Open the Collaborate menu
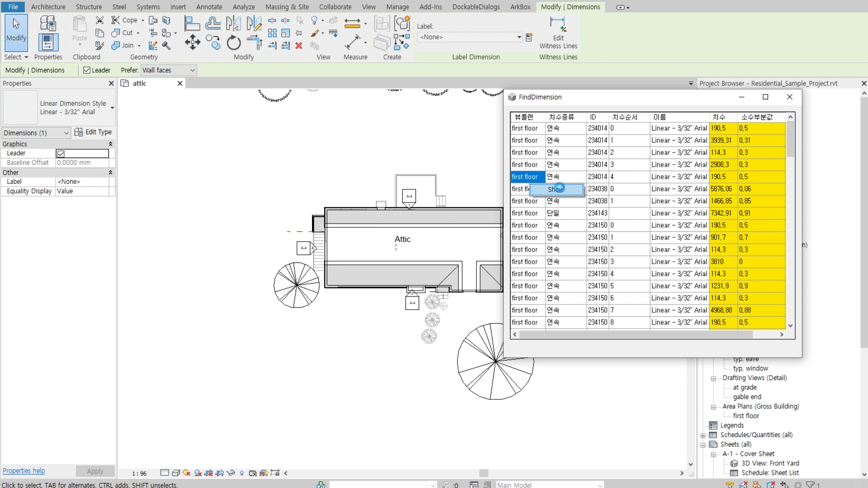The image size is (868, 488). (335, 7)
